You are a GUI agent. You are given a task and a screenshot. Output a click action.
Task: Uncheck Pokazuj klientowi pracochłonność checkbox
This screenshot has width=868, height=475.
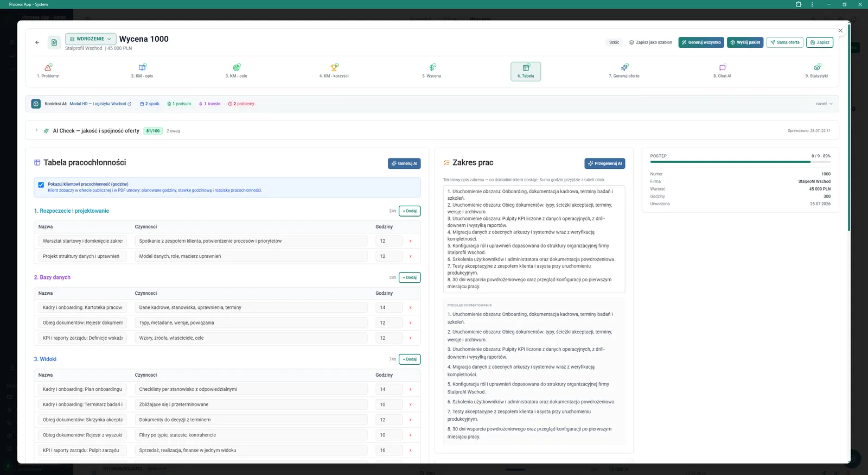41,185
